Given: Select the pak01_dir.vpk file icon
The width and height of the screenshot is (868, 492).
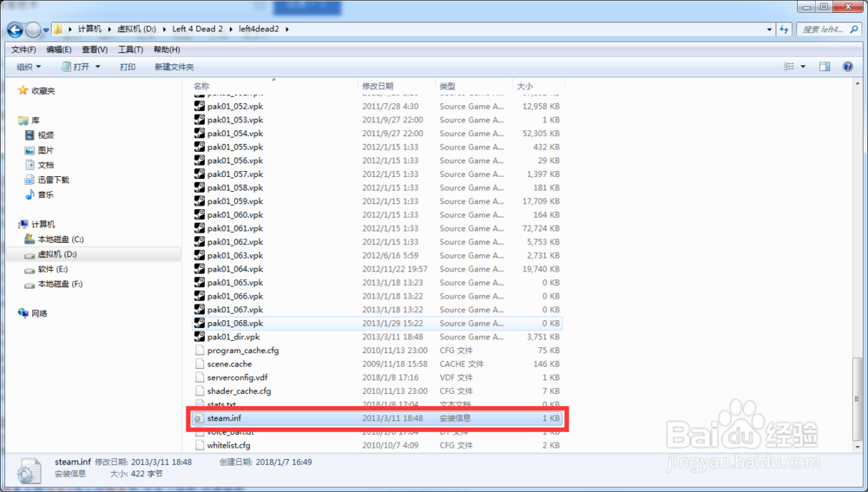Looking at the screenshot, I should coord(200,337).
